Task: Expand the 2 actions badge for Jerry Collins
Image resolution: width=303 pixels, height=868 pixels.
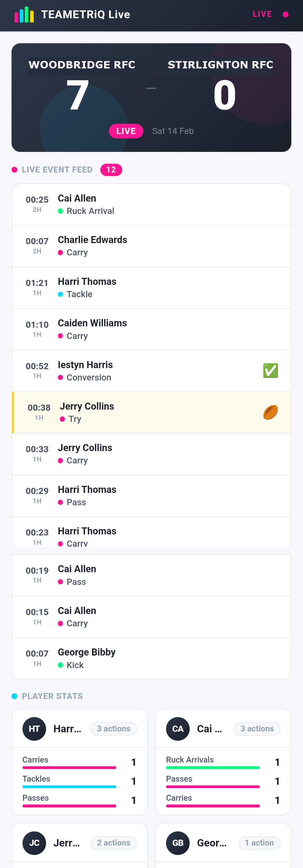Action: [113, 843]
